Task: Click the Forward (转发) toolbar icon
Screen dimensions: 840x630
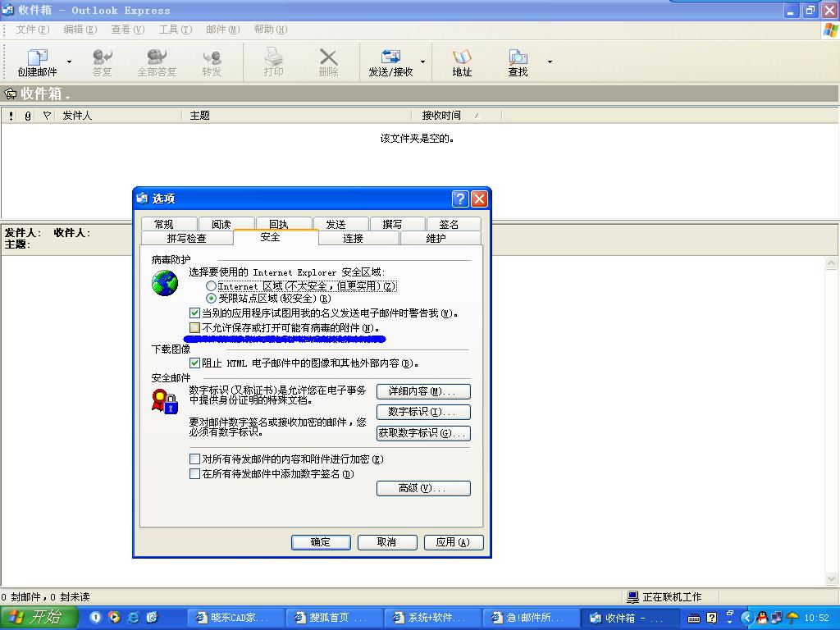Action: [x=212, y=62]
